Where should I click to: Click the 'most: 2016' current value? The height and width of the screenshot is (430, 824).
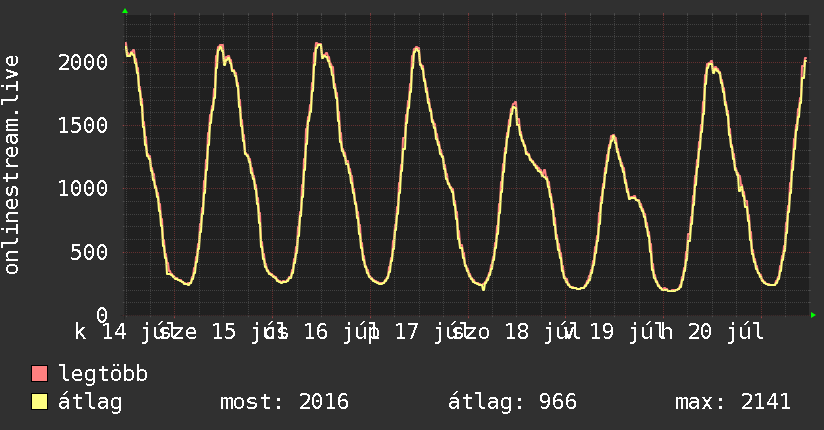click(284, 402)
